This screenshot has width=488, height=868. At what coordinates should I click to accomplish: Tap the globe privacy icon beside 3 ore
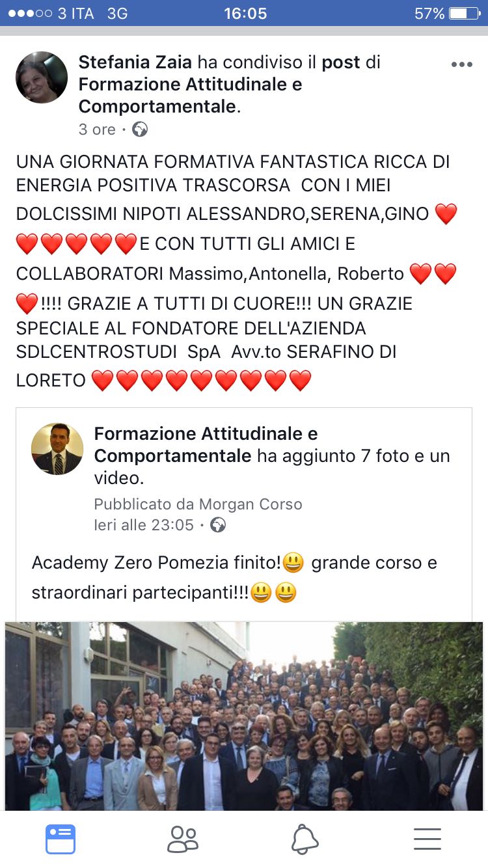coord(140,129)
